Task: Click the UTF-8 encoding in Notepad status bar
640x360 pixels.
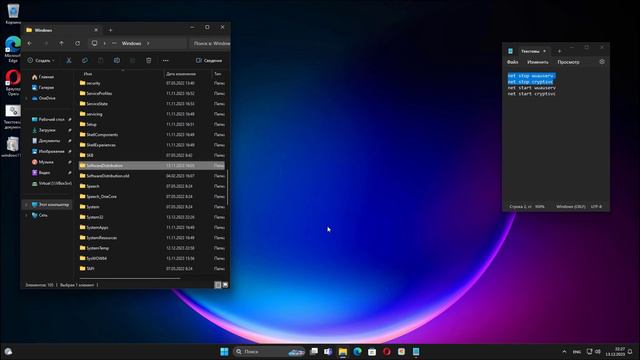Action: click(x=596, y=207)
